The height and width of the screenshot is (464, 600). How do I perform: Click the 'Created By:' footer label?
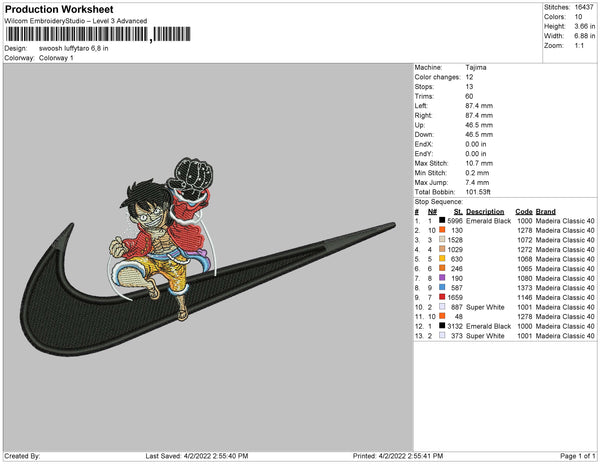(x=22, y=456)
